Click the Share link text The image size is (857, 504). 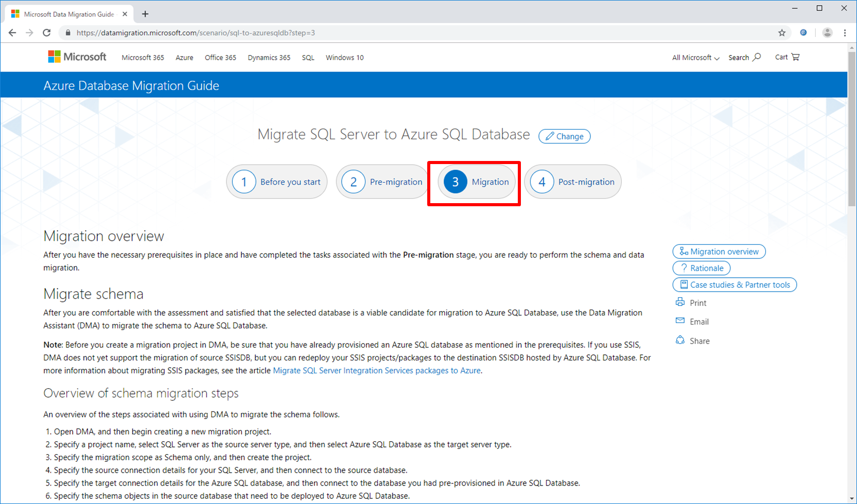pos(699,341)
